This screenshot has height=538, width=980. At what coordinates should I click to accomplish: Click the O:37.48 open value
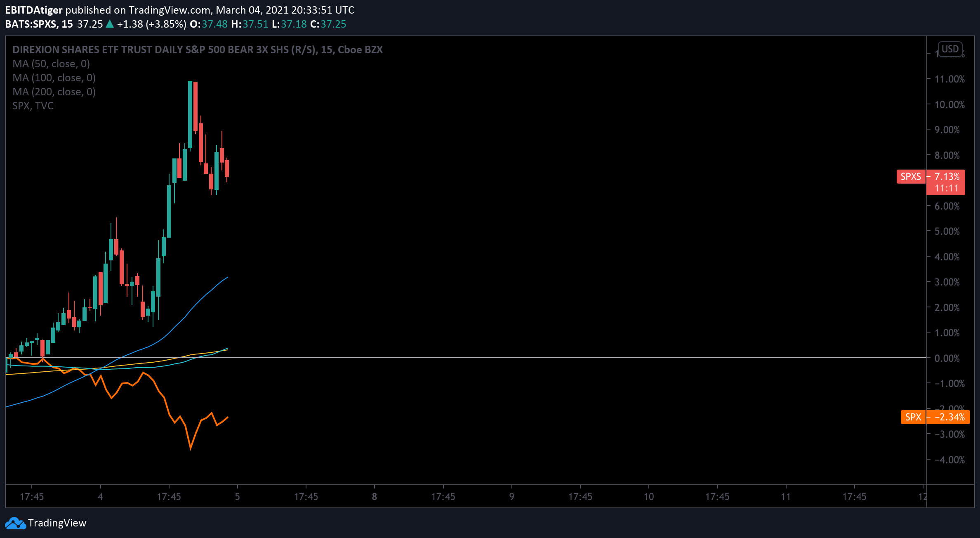[209, 24]
